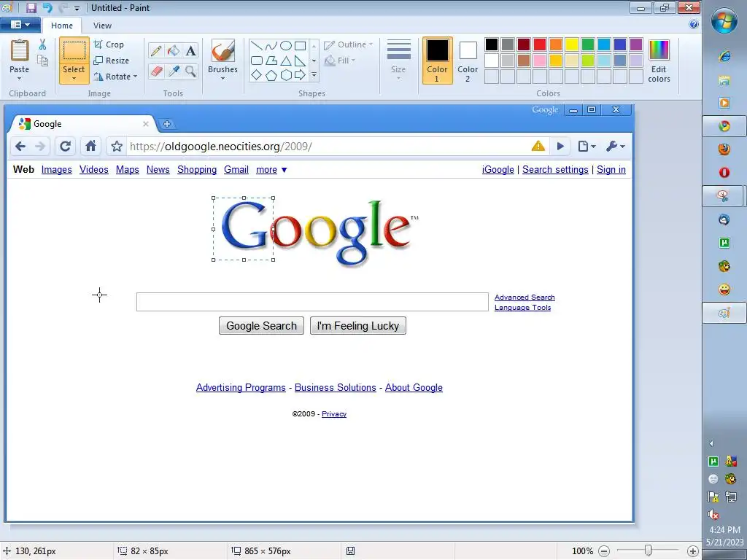Click the zoom slider handle in status bar
Image resolution: width=747 pixels, height=560 pixels.
648,551
